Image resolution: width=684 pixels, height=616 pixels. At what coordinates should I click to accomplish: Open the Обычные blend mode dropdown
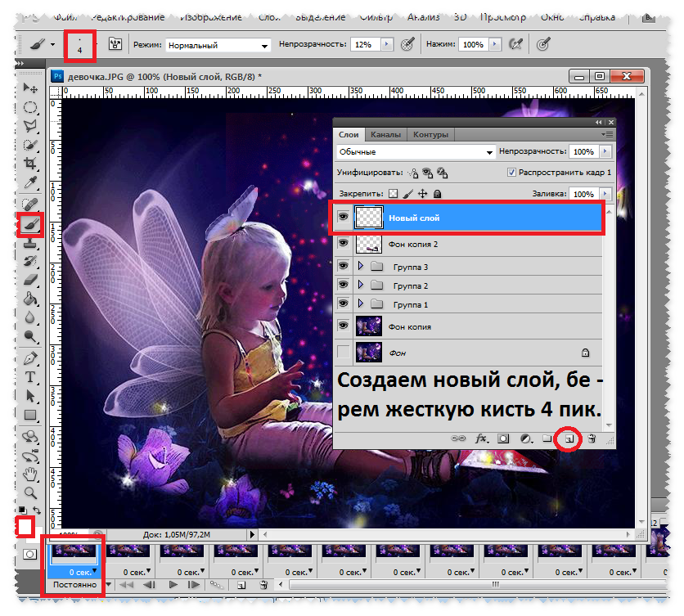tap(416, 152)
